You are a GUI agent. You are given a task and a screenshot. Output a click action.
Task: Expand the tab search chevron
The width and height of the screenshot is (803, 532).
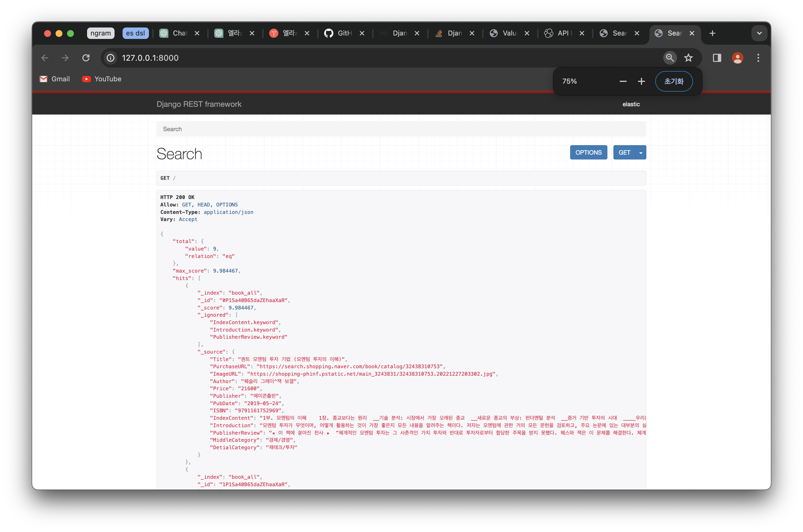click(759, 33)
